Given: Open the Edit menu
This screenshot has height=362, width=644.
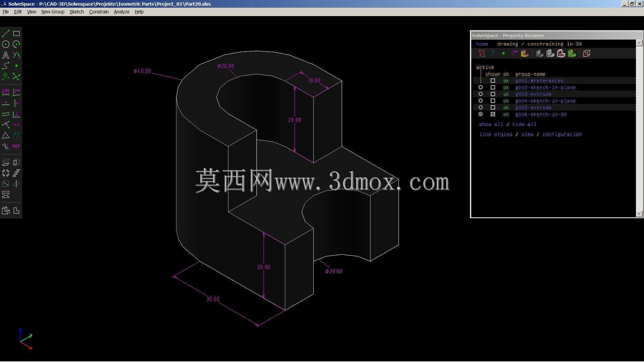Looking at the screenshot, I should (x=18, y=12).
